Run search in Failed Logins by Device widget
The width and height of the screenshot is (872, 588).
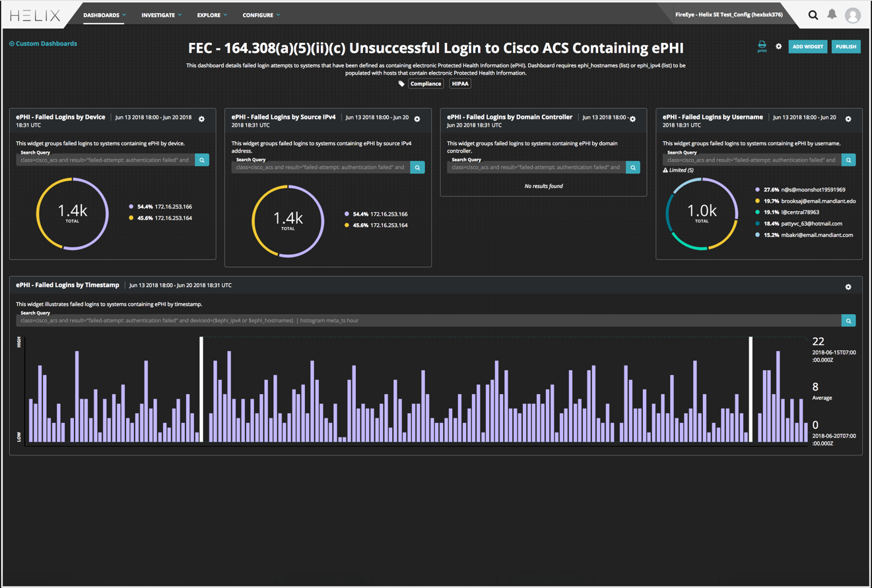[x=202, y=160]
